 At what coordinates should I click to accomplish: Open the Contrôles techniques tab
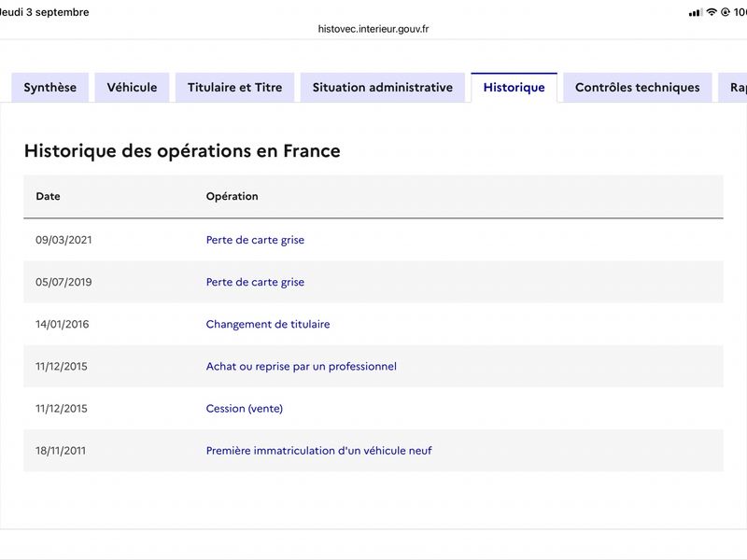[x=638, y=88]
